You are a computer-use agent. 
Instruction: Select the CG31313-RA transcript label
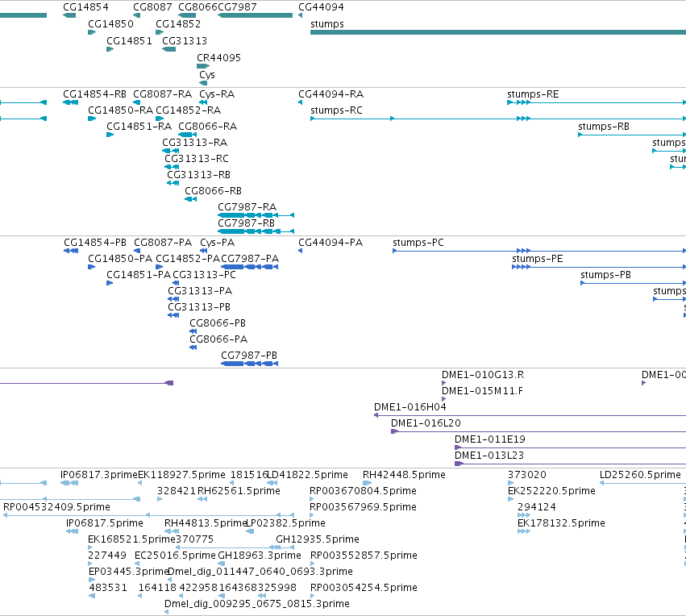tap(195, 143)
